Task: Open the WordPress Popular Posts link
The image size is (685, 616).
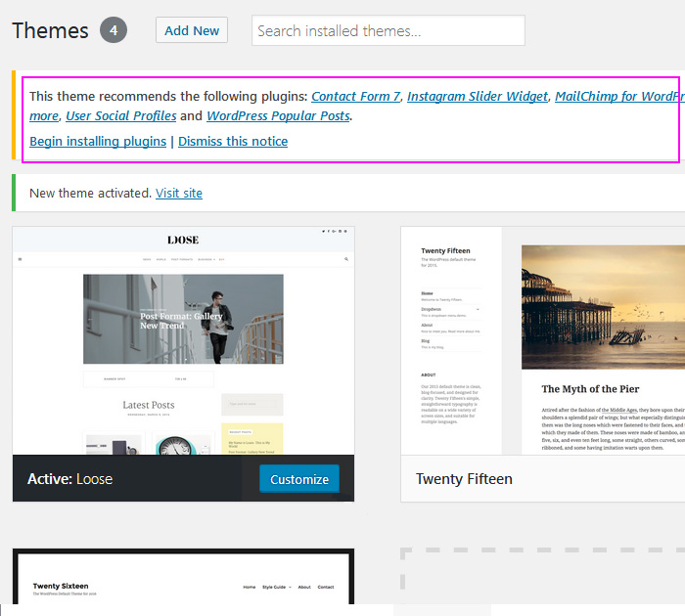Action: pyautogui.click(x=278, y=115)
